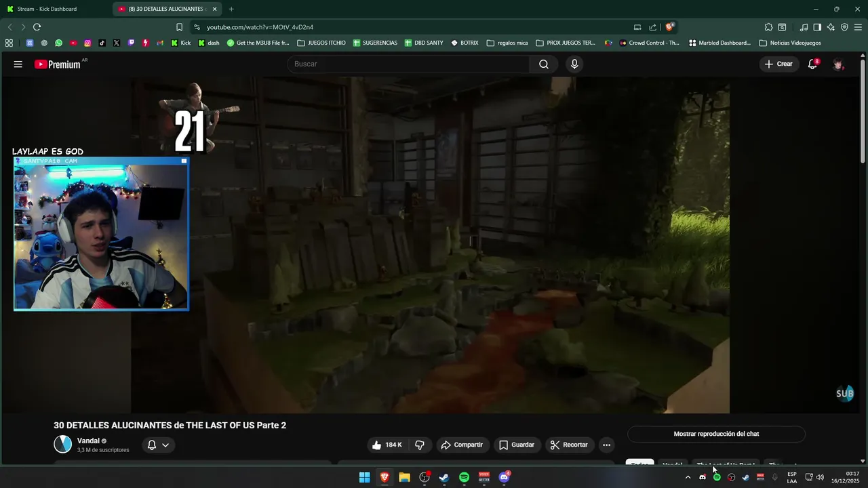The image size is (868, 488).
Task: Open Instagram bookmark icon
Action: [x=87, y=43]
